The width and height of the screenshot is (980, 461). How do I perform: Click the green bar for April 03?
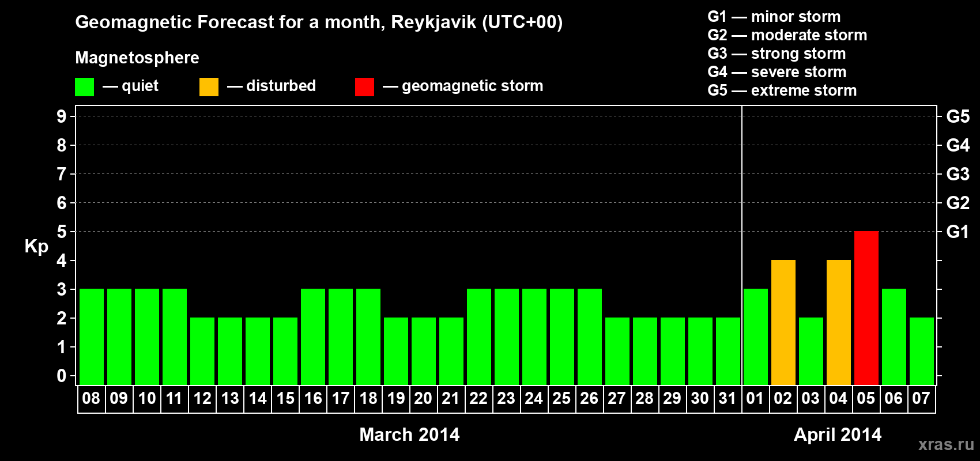coord(811,351)
